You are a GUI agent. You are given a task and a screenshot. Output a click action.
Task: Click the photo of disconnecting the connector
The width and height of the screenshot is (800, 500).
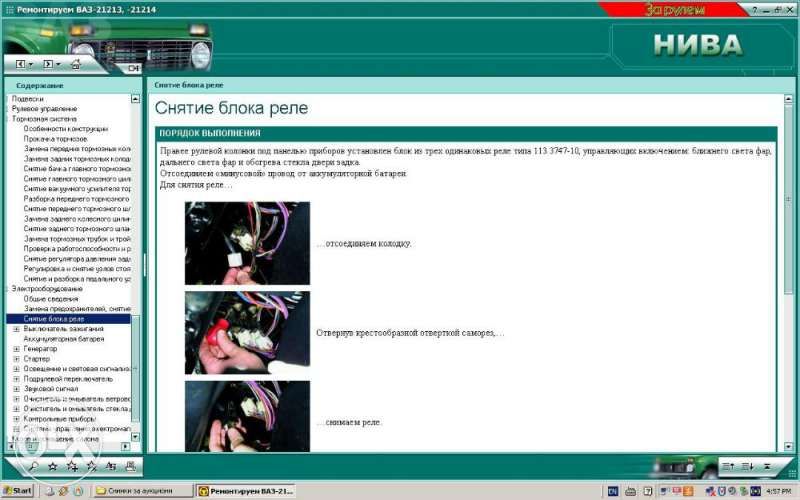tap(247, 243)
